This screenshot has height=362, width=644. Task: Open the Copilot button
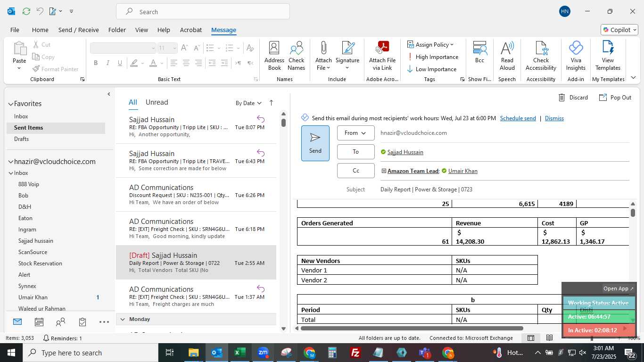coord(619,30)
